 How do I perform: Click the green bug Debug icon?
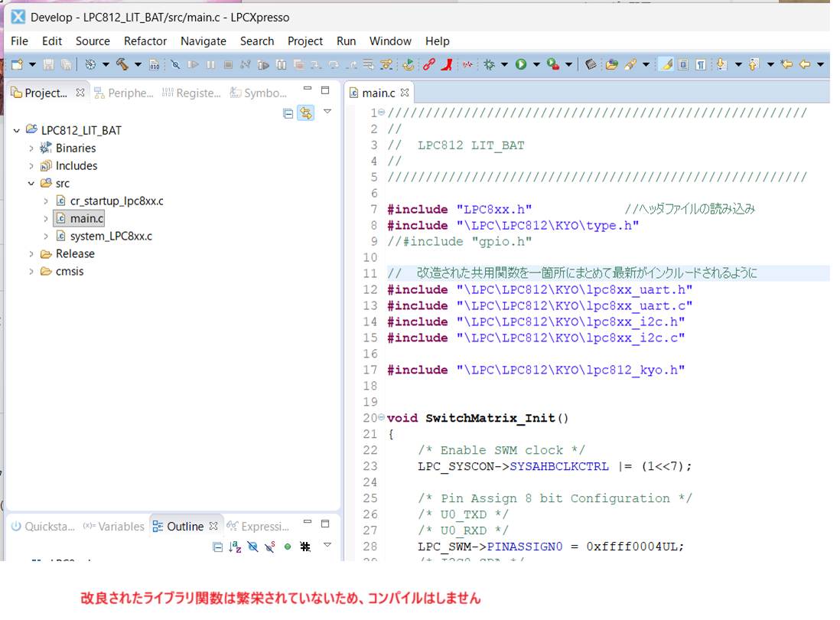click(489, 65)
